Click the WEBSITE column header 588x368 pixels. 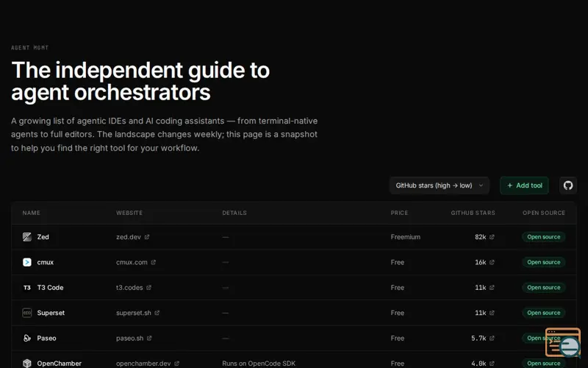[x=129, y=213]
